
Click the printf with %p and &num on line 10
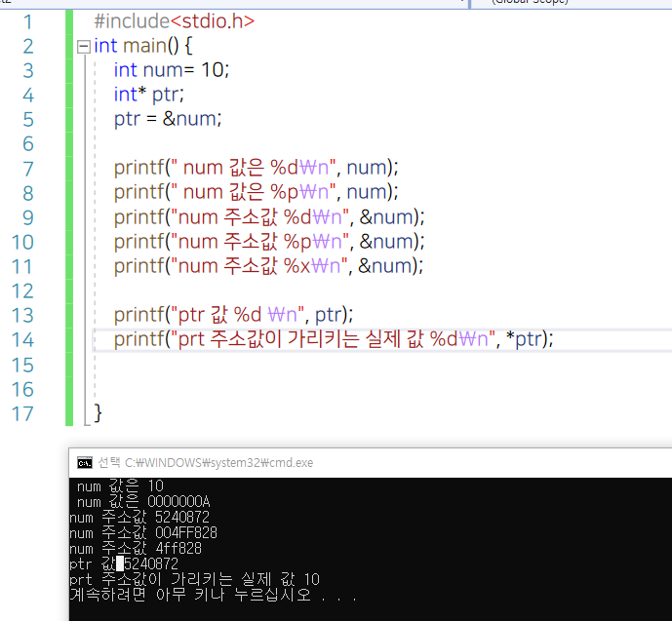coord(269,242)
